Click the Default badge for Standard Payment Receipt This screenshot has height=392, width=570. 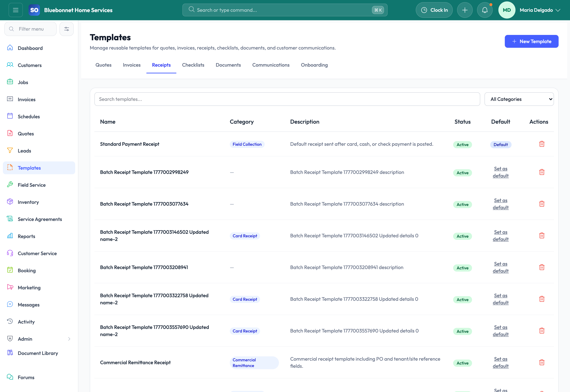click(501, 145)
